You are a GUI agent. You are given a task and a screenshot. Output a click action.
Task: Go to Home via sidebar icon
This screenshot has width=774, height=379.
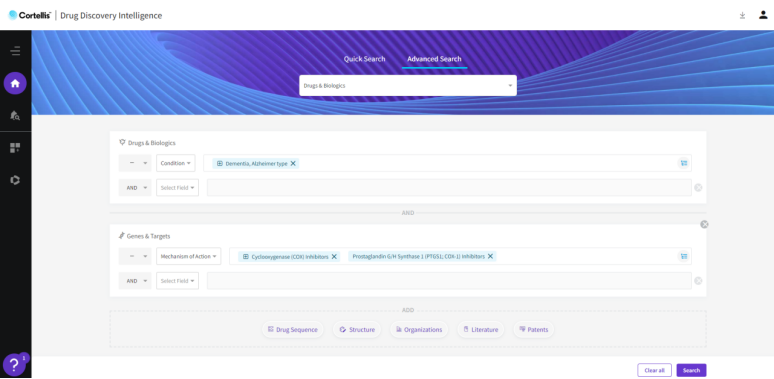tap(15, 83)
